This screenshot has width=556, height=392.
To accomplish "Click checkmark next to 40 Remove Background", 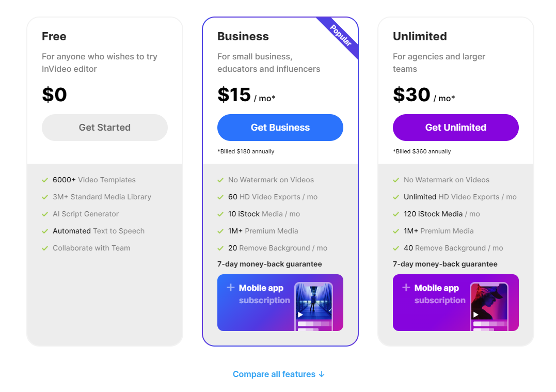I will click(396, 248).
